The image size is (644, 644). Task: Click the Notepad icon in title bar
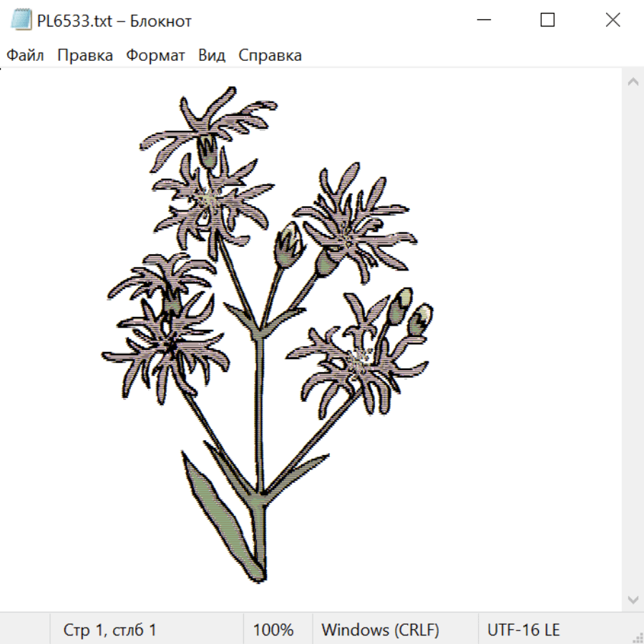[22, 21]
